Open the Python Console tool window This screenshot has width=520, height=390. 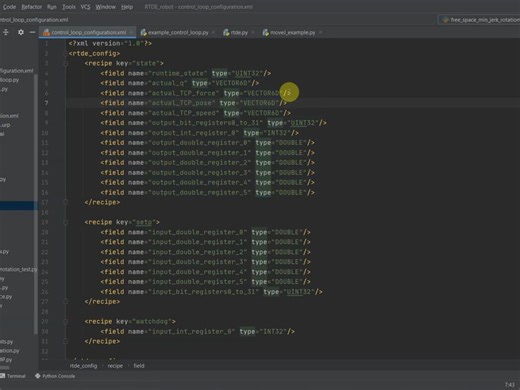(x=55, y=376)
